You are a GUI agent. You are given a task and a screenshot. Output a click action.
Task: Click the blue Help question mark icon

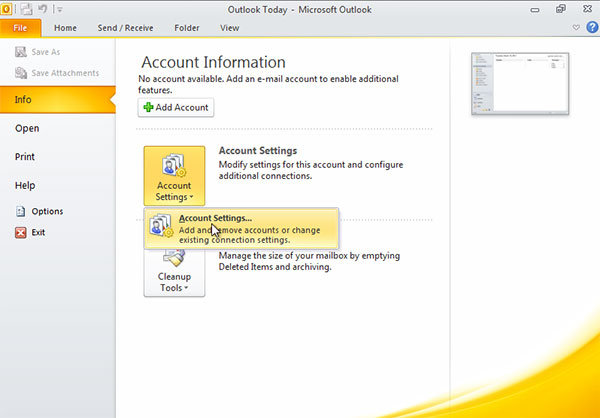(x=592, y=27)
